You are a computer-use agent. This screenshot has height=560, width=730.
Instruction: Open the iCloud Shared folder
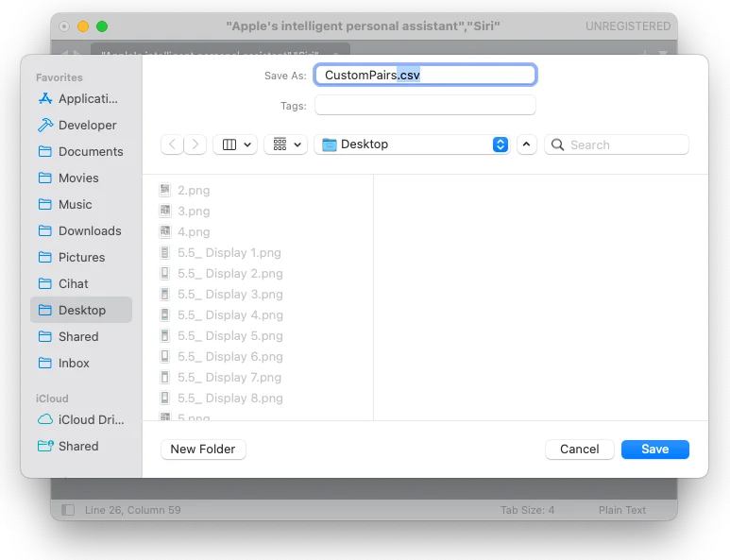click(x=77, y=446)
